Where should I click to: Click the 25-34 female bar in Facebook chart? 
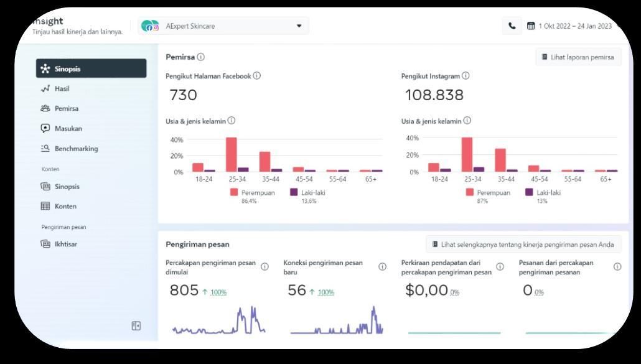click(232, 154)
